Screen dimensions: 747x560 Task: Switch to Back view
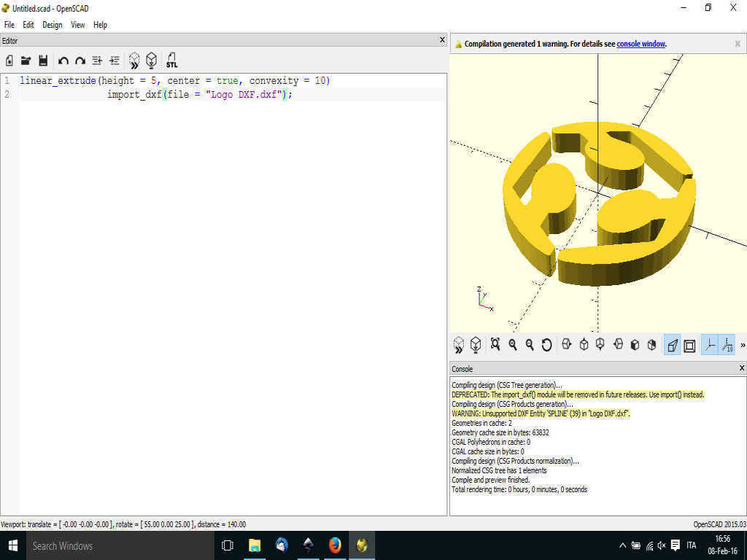pos(651,344)
